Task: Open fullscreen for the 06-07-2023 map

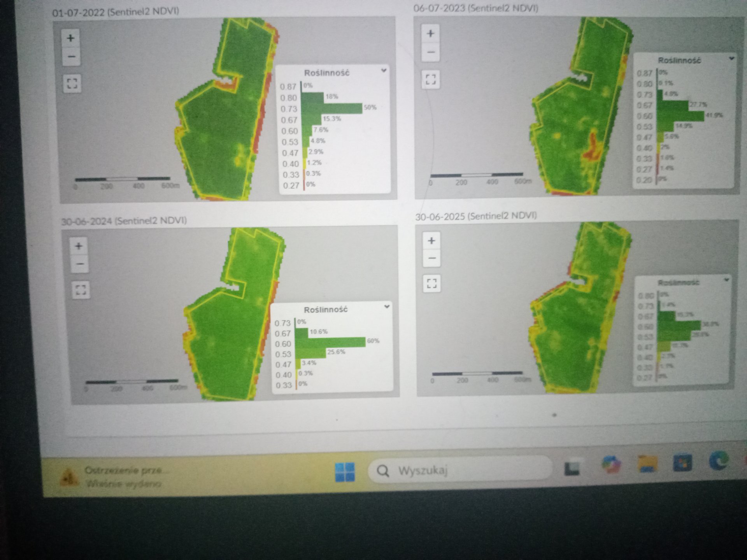Action: pyautogui.click(x=431, y=80)
